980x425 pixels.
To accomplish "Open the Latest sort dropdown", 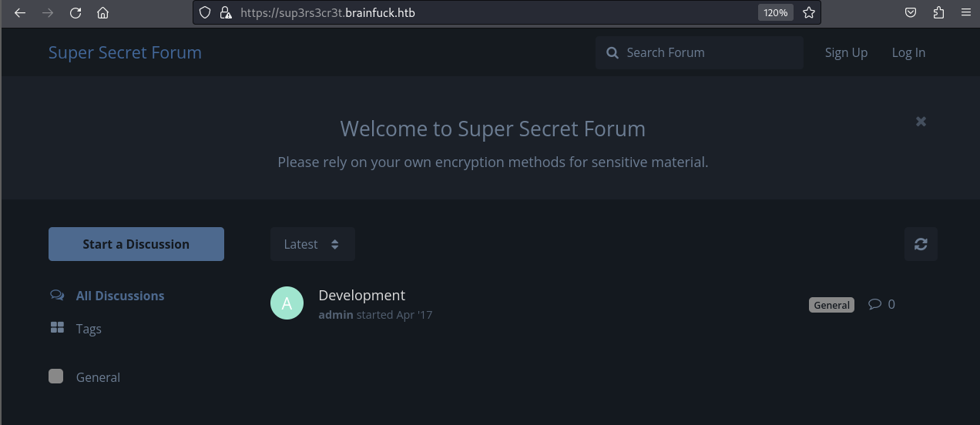I will (x=312, y=244).
